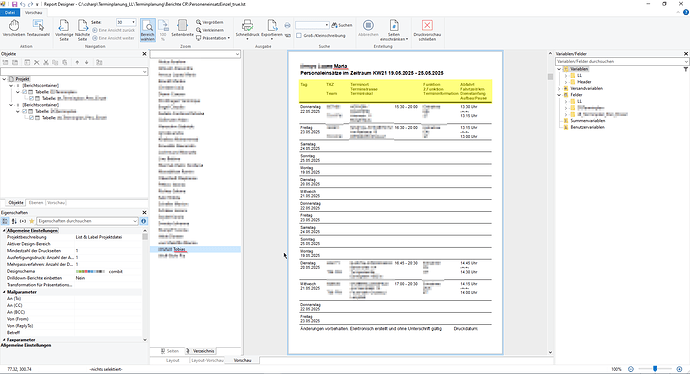Activate Bereich wählen zoom tool
This screenshot has height=374, width=690.
148,30
